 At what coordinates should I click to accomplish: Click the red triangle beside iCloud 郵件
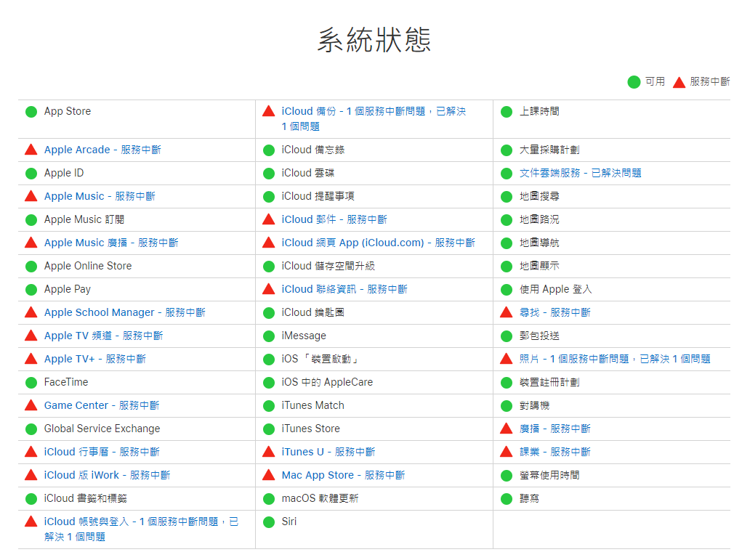[268, 219]
